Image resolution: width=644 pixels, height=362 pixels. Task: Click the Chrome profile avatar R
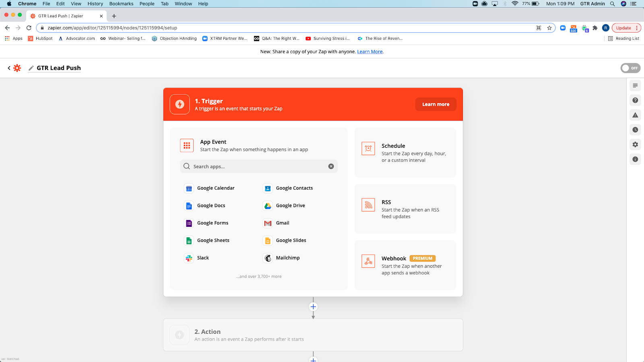coord(605,28)
